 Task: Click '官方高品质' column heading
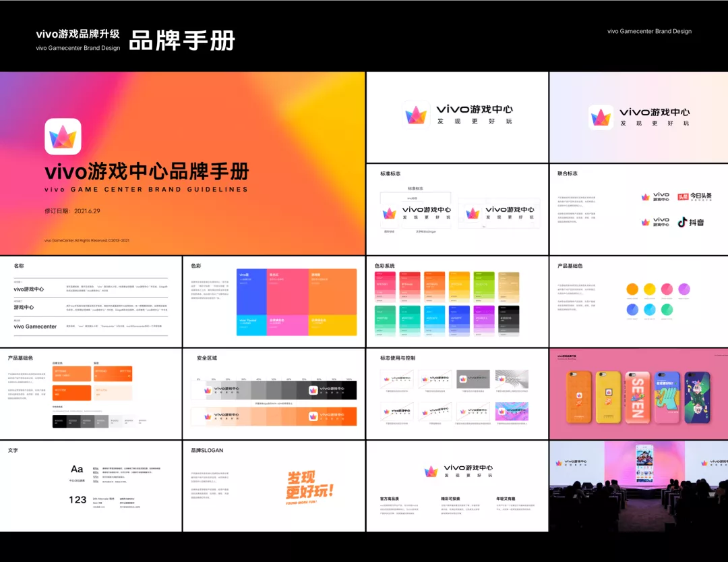click(390, 499)
